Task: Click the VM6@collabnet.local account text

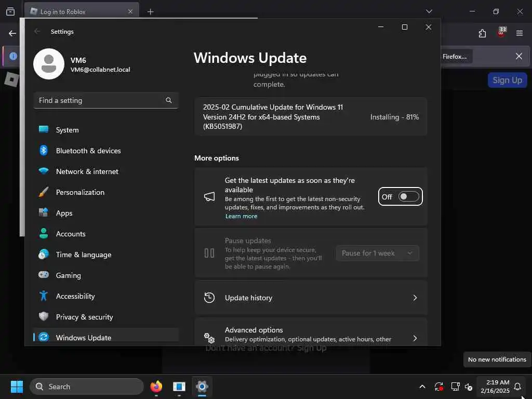Action: [x=100, y=70]
